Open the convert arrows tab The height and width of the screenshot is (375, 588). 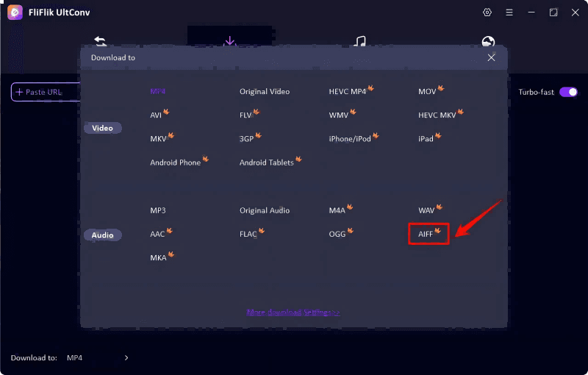(101, 42)
